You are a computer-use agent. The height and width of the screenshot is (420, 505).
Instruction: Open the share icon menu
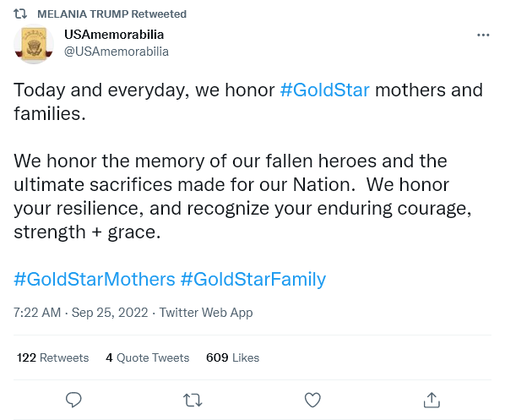432,400
